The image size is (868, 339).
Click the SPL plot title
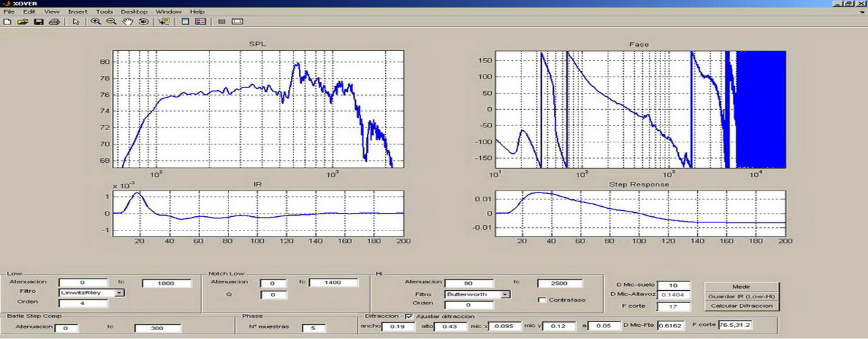pyautogui.click(x=257, y=45)
